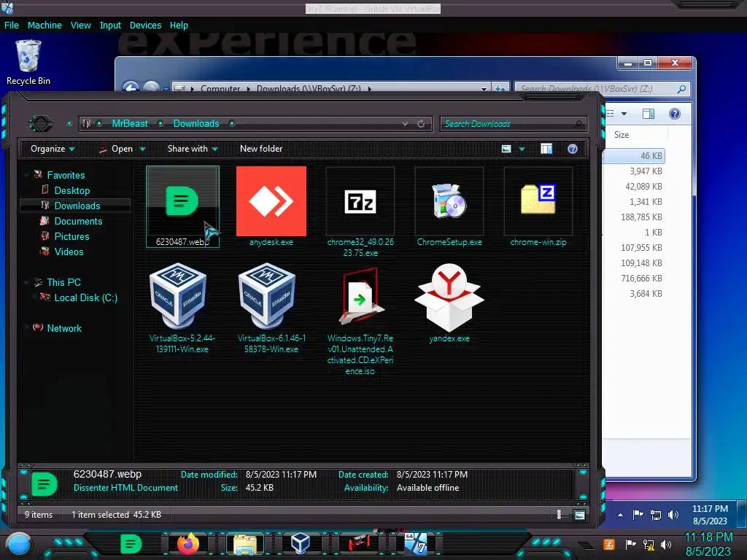Toggle preview pane in background explorer window
The height and width of the screenshot is (560, 747).
point(649,114)
